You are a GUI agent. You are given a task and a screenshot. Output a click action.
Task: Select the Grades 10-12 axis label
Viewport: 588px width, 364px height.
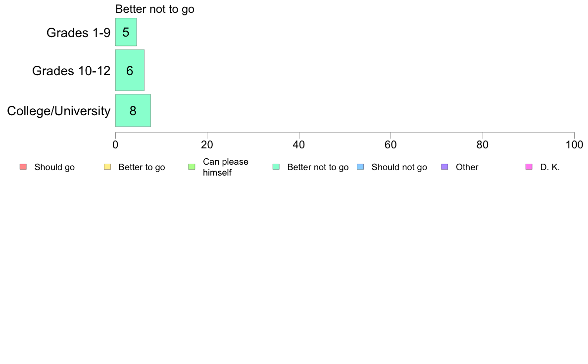click(71, 71)
